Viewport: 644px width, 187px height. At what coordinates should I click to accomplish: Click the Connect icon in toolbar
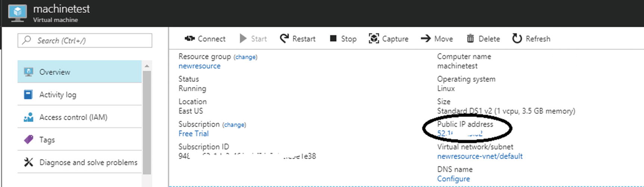[x=190, y=38]
